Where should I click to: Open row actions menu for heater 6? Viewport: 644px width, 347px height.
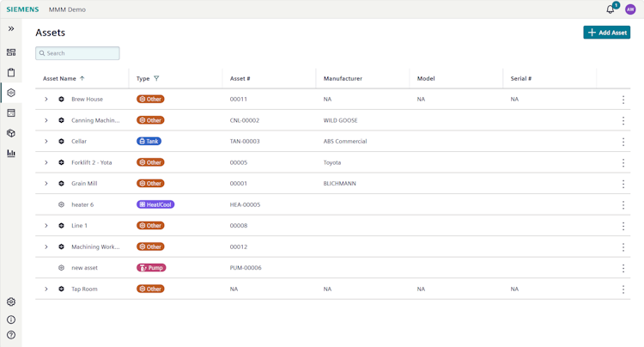click(x=623, y=205)
